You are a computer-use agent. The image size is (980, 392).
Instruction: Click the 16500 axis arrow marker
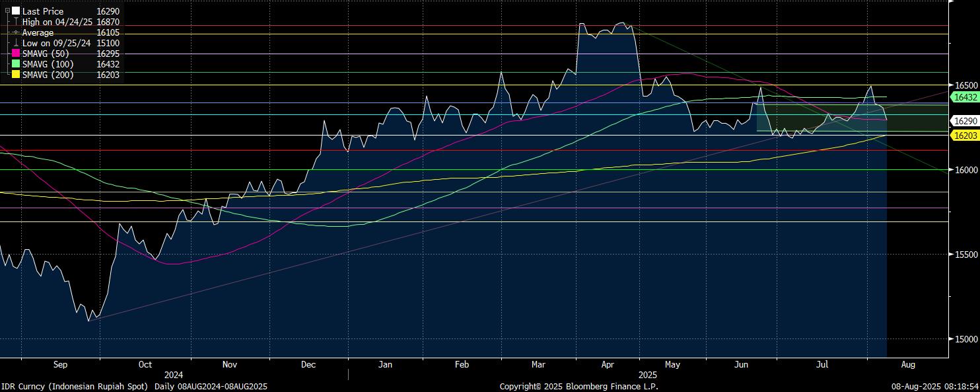click(x=951, y=85)
